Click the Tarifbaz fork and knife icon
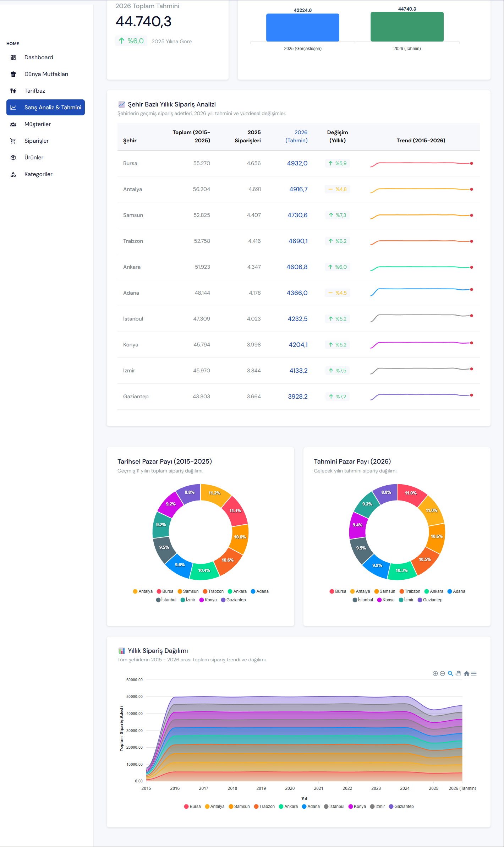 click(13, 91)
